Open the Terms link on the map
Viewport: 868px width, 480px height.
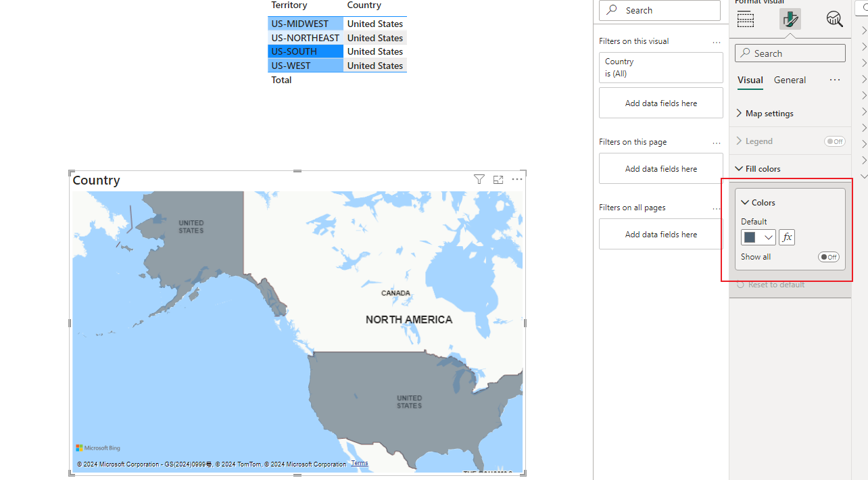click(x=360, y=463)
